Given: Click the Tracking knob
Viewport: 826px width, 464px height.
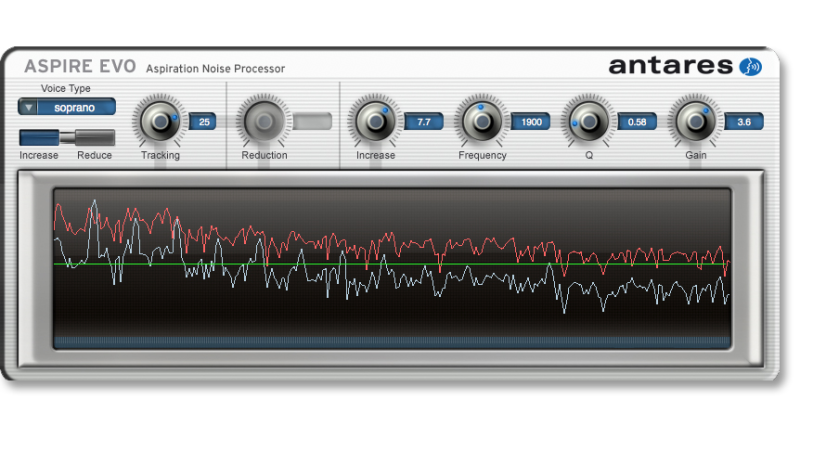Looking at the screenshot, I should 160,122.
